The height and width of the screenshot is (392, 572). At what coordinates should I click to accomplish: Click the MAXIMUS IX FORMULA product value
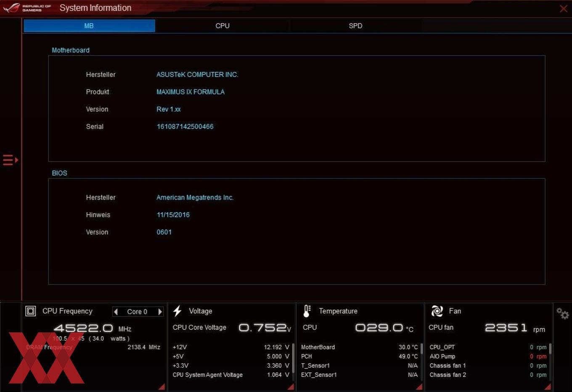click(191, 92)
